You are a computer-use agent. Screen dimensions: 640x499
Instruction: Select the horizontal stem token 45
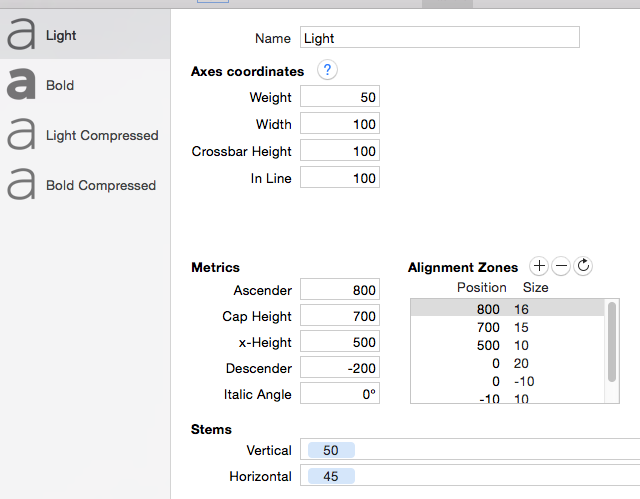331,476
